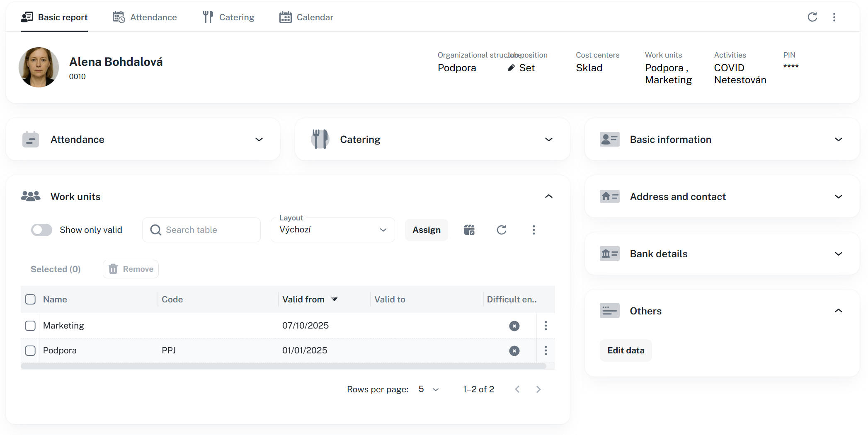Go to the next table page

(x=538, y=389)
